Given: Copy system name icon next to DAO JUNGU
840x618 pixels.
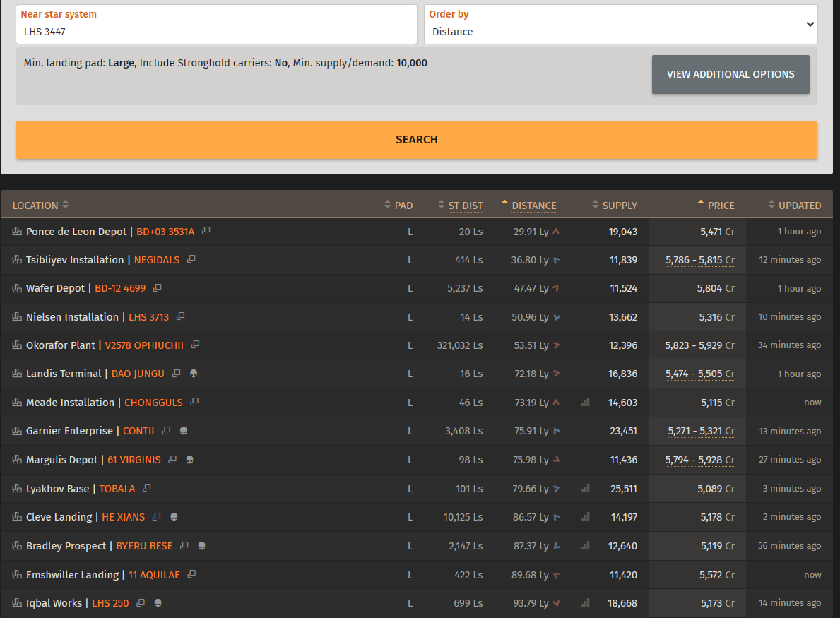Looking at the screenshot, I should coord(176,373).
